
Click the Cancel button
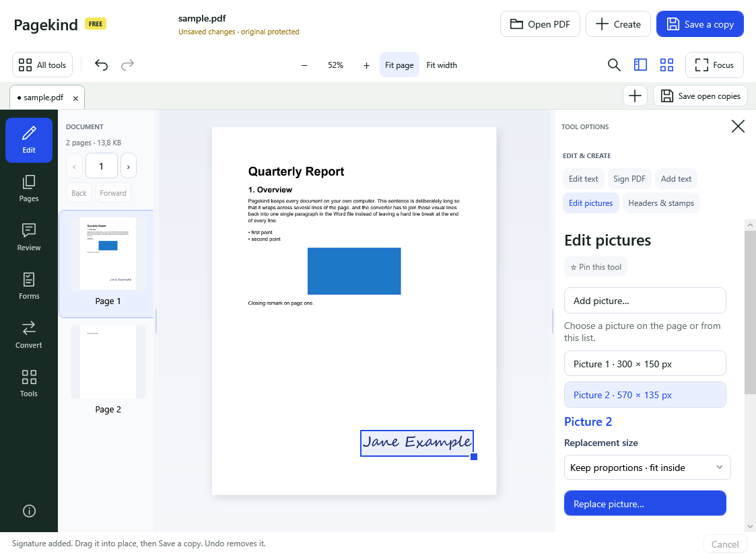point(724,544)
